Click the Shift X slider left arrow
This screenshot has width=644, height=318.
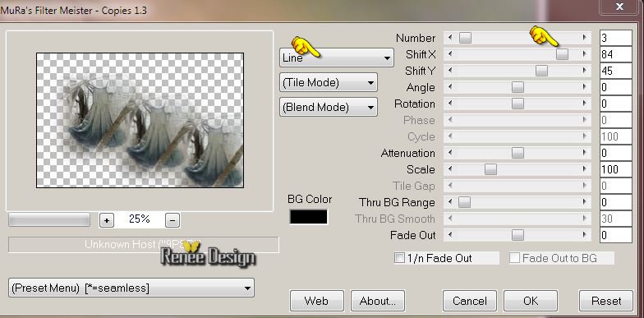point(450,54)
